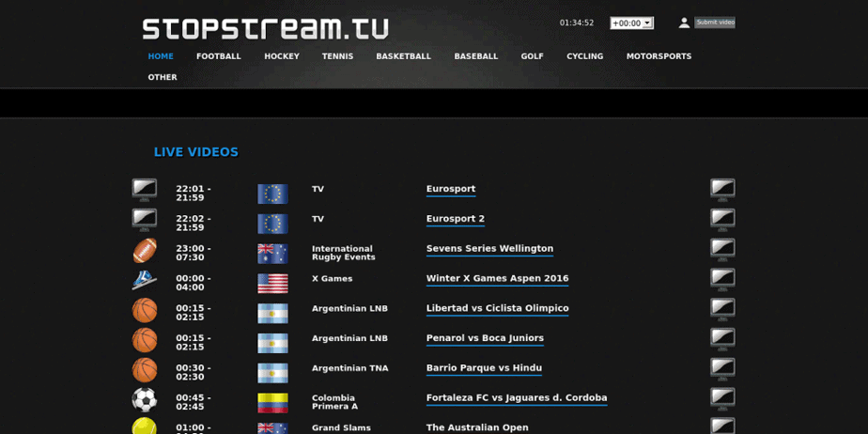Click the Argentinian TNA label
The width and height of the screenshot is (868, 434).
pos(349,368)
